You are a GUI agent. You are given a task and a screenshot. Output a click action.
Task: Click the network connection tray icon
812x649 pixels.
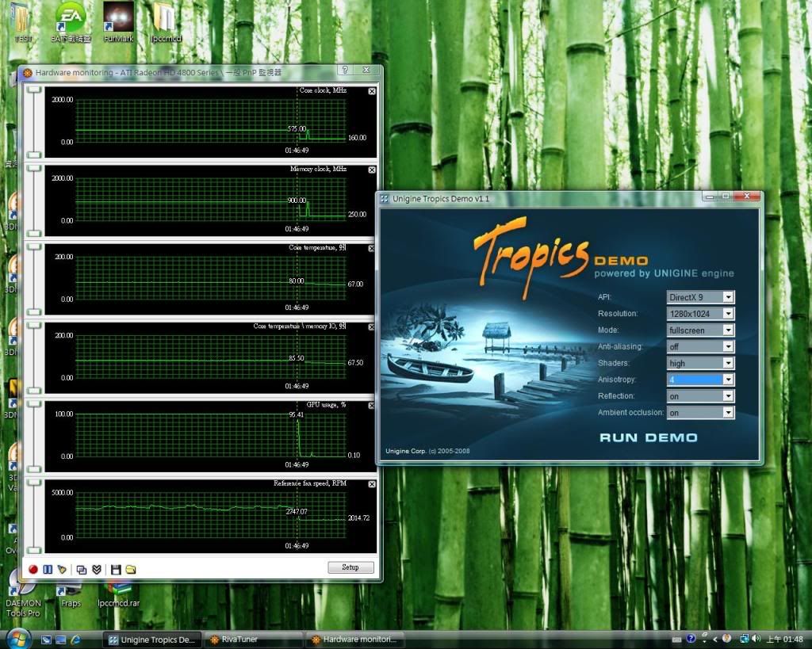tap(744, 639)
